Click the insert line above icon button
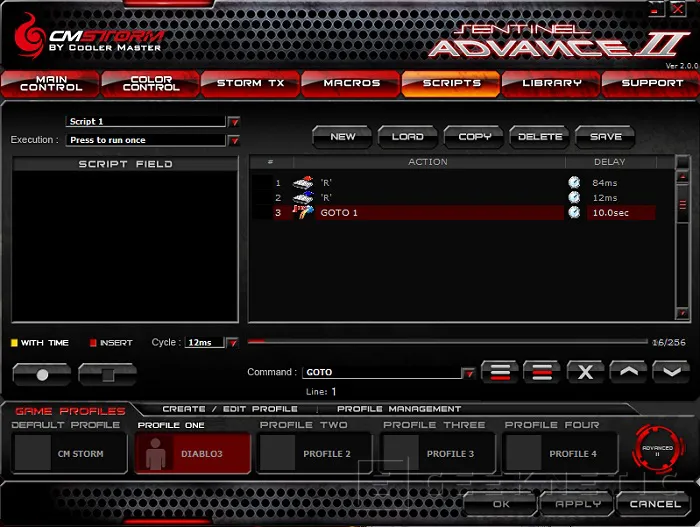 click(542, 372)
